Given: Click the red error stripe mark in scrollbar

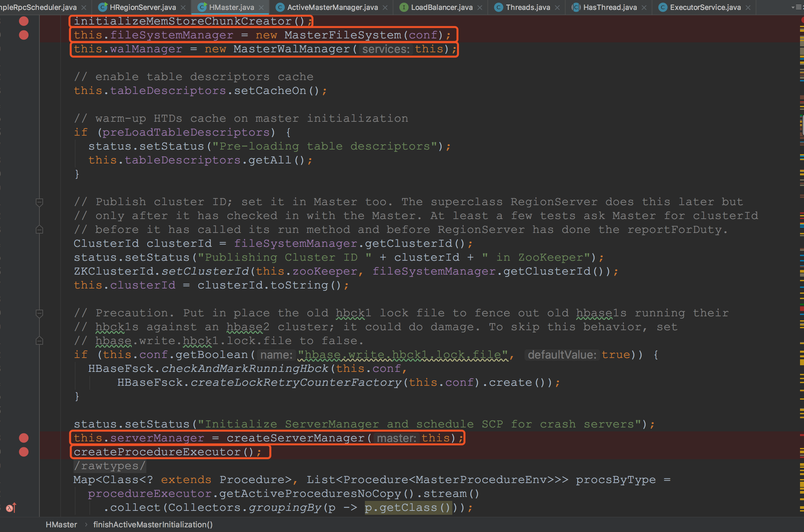Looking at the screenshot, I should coord(802,308).
